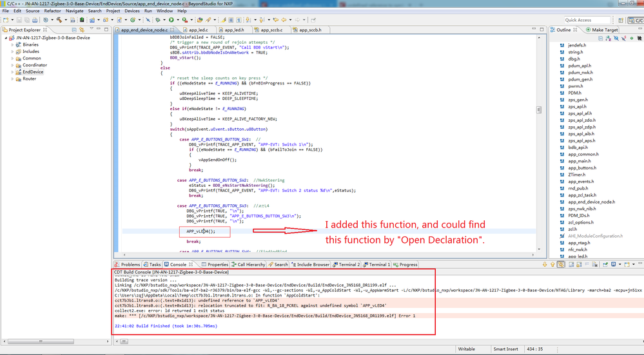Image resolution: width=644 pixels, height=355 pixels.
Task: Collapse all in Project Explorer
Action: (74, 30)
